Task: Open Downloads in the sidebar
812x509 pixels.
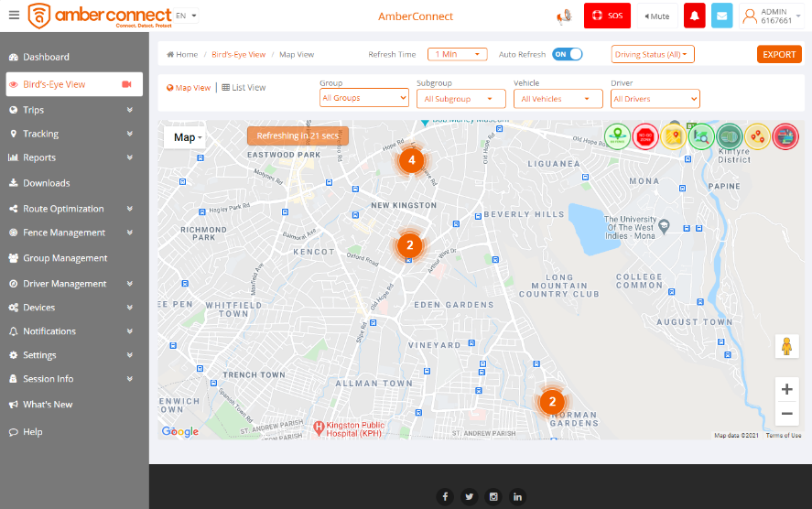Action: 71,183
